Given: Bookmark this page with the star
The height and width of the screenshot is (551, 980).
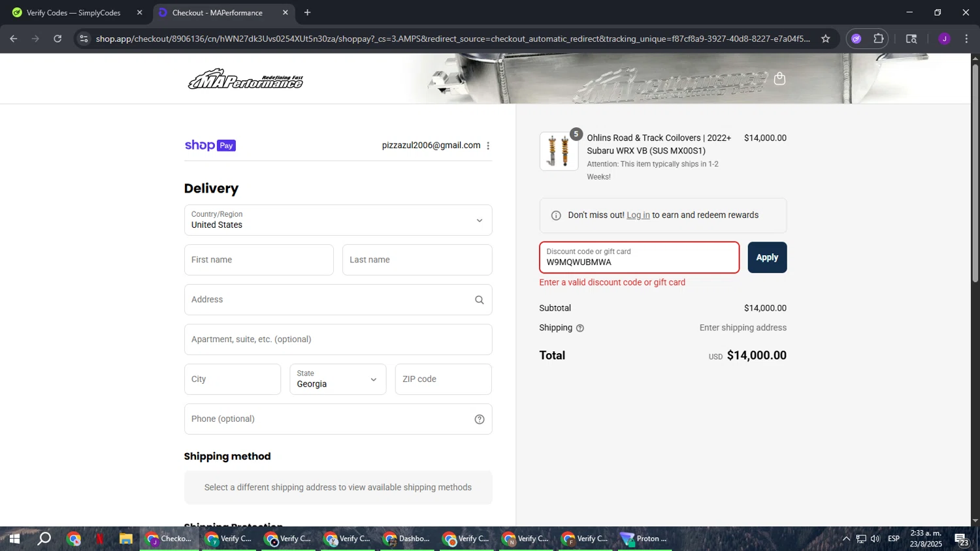Looking at the screenshot, I should [x=826, y=39].
